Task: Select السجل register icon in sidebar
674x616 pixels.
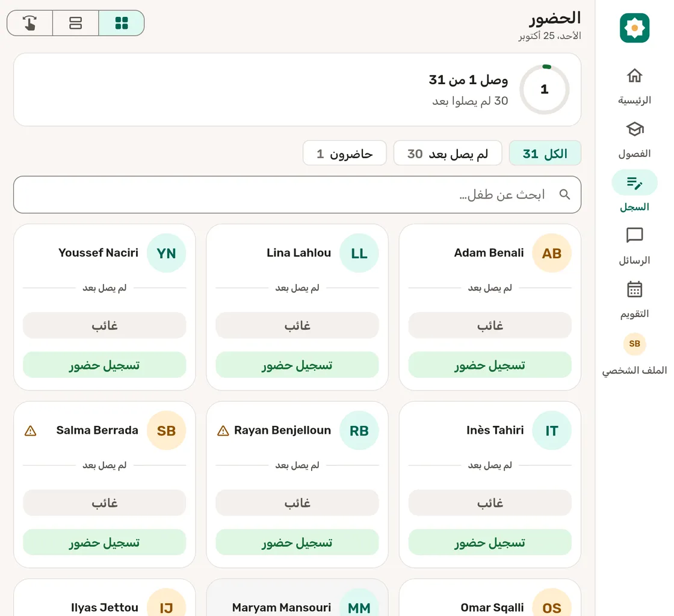Action: [634, 183]
